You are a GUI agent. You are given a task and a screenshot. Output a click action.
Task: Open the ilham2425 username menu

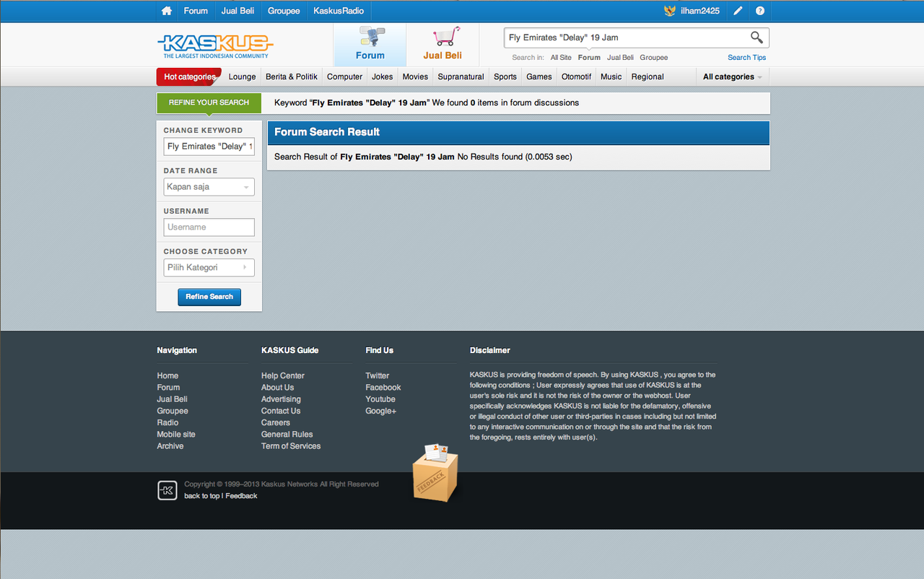[x=700, y=11]
